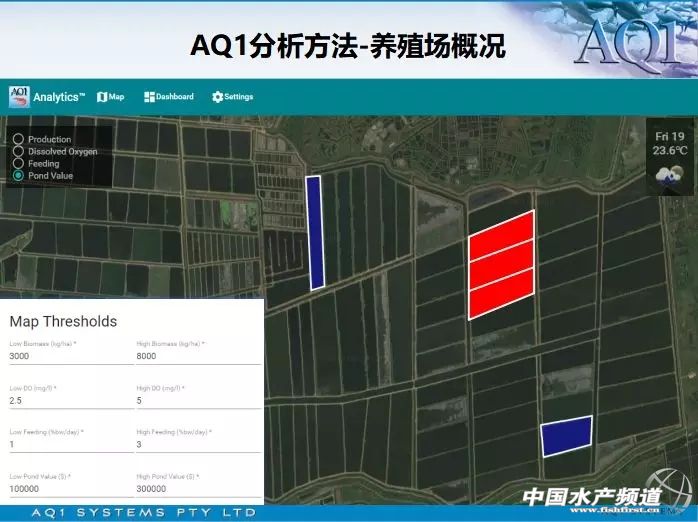Switch map overlay to Feeding
The width and height of the screenshot is (698, 522).
point(18,164)
